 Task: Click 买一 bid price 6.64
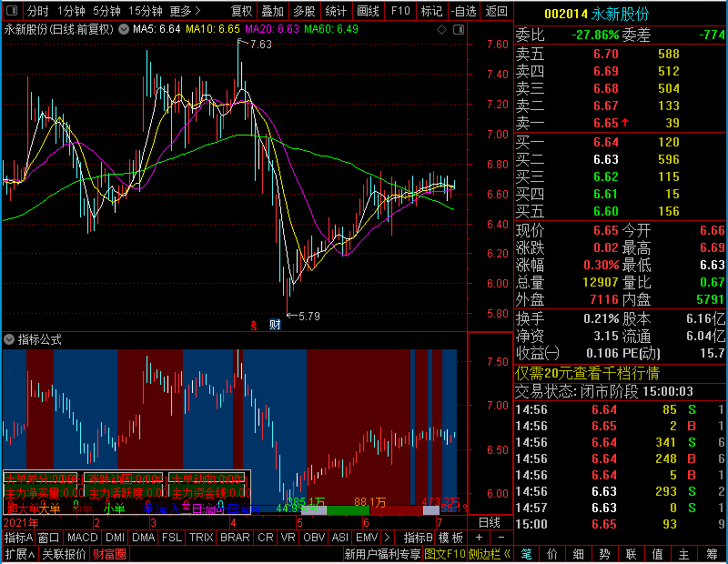point(606,142)
